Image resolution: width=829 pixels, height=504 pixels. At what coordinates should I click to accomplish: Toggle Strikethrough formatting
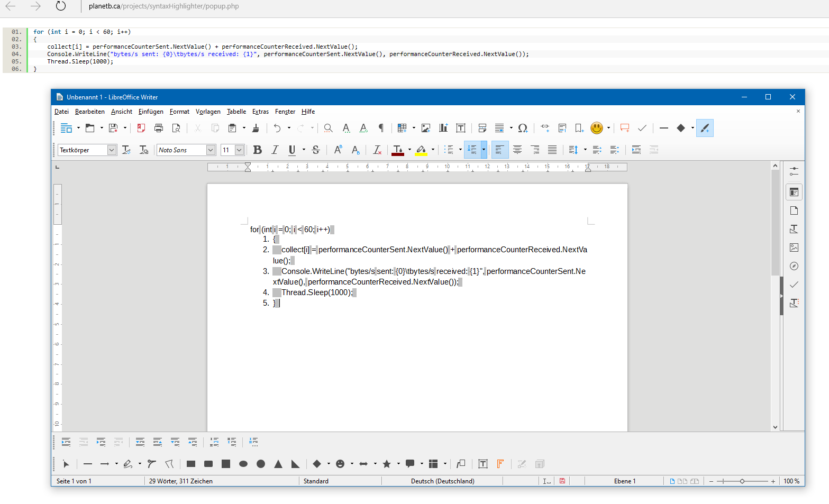316,150
